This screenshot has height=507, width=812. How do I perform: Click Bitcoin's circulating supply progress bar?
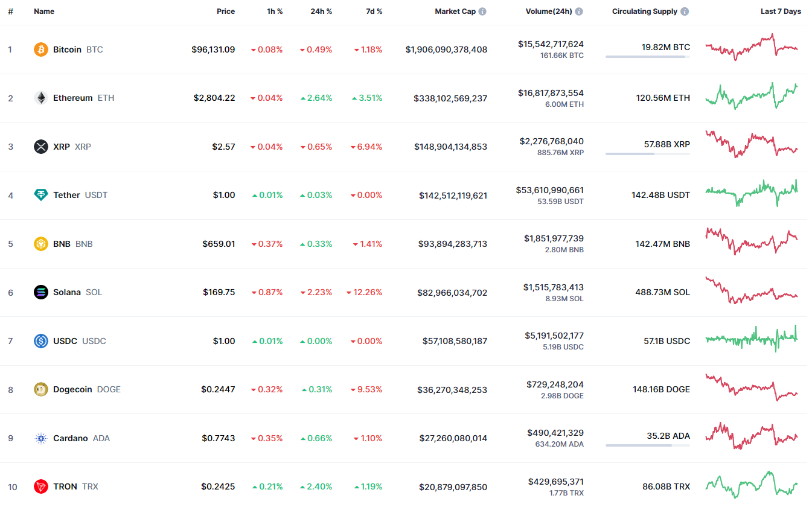pyautogui.click(x=647, y=57)
